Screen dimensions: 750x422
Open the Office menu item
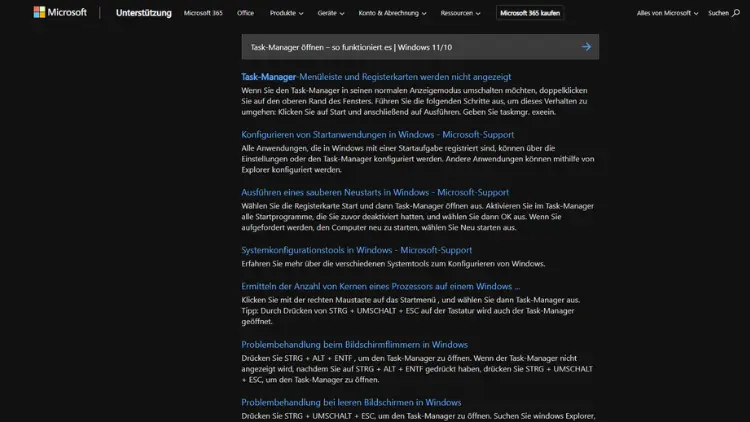coord(245,13)
